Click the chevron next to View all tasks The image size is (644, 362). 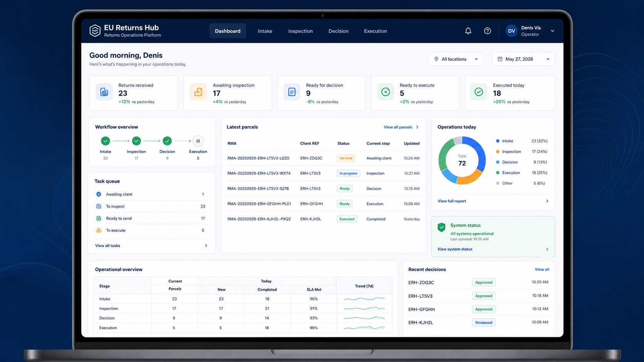coord(206,245)
